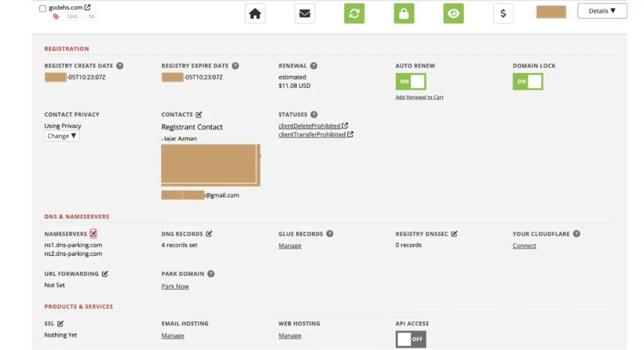Click the NS tag label
The height and width of the screenshot is (350, 644).
tap(92, 16)
